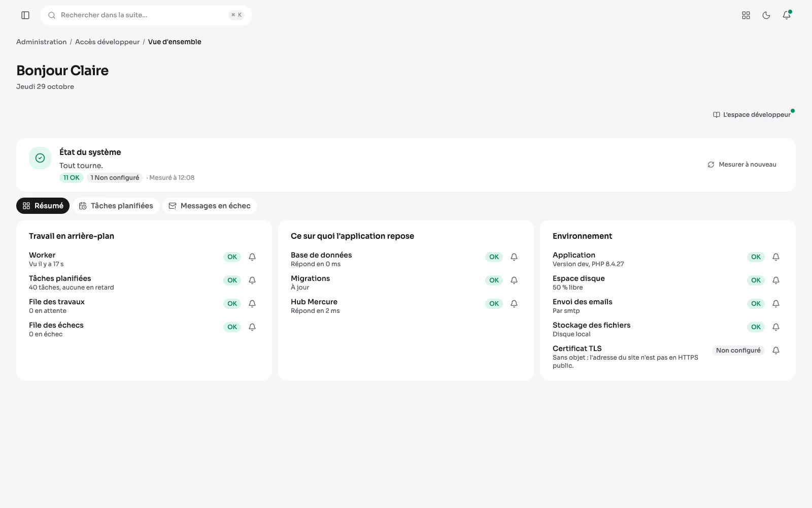This screenshot has height=508, width=812.
Task: Click the bell icon for Hub Mercure
Action: click(x=514, y=304)
